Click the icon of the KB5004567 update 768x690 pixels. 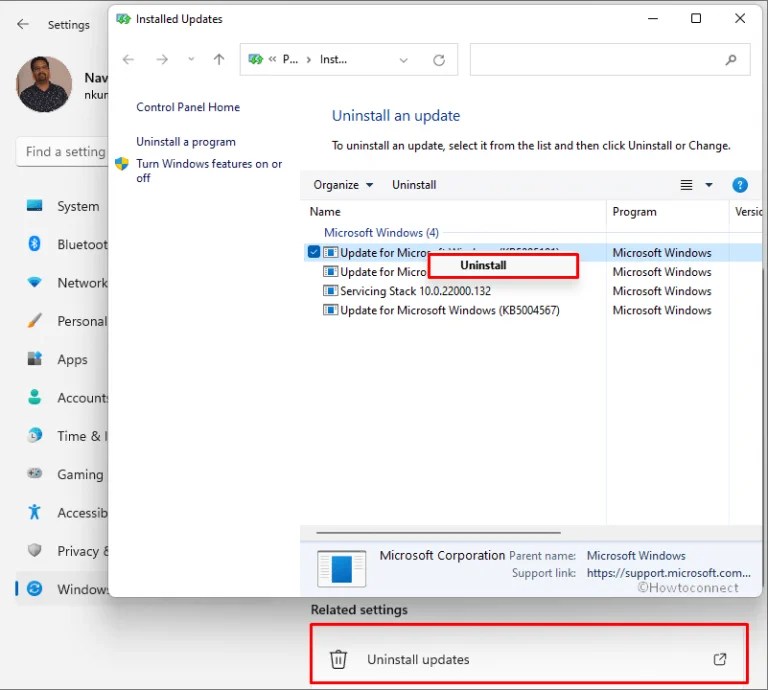(x=331, y=310)
